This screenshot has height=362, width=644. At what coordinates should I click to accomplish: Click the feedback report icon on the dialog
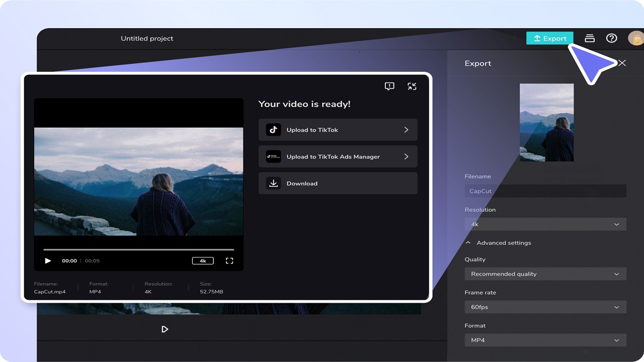point(389,86)
